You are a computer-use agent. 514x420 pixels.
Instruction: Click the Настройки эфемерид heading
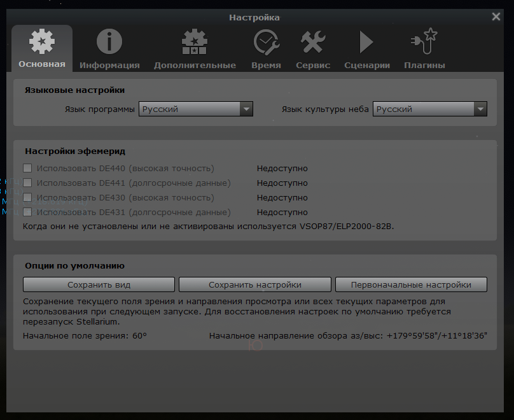[x=75, y=151]
